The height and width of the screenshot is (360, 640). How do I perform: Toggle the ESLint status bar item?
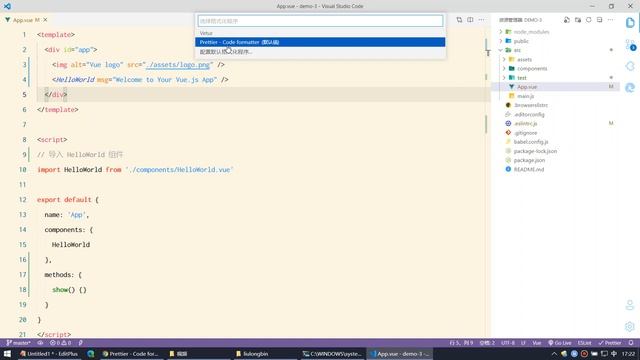(584, 343)
